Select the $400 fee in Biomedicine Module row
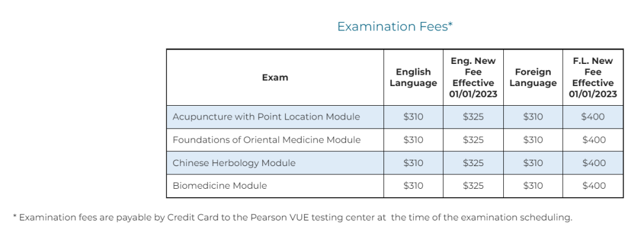 594,186
